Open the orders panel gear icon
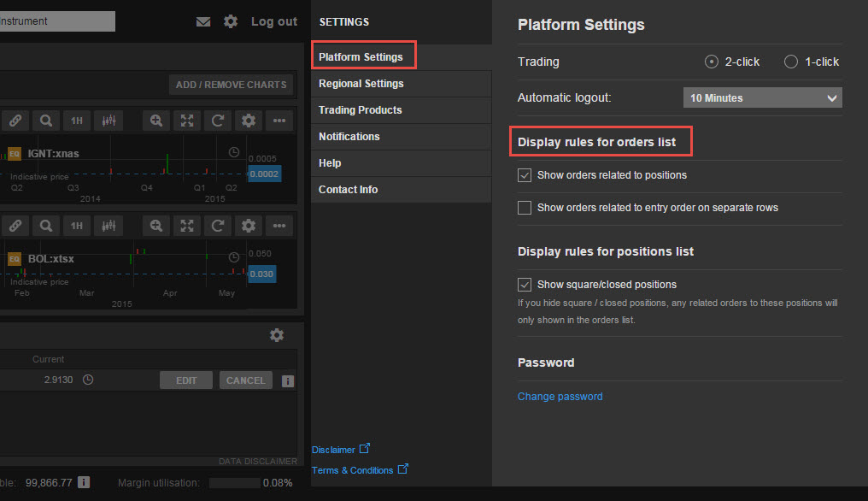Image resolution: width=868 pixels, height=501 pixels. pyautogui.click(x=277, y=335)
